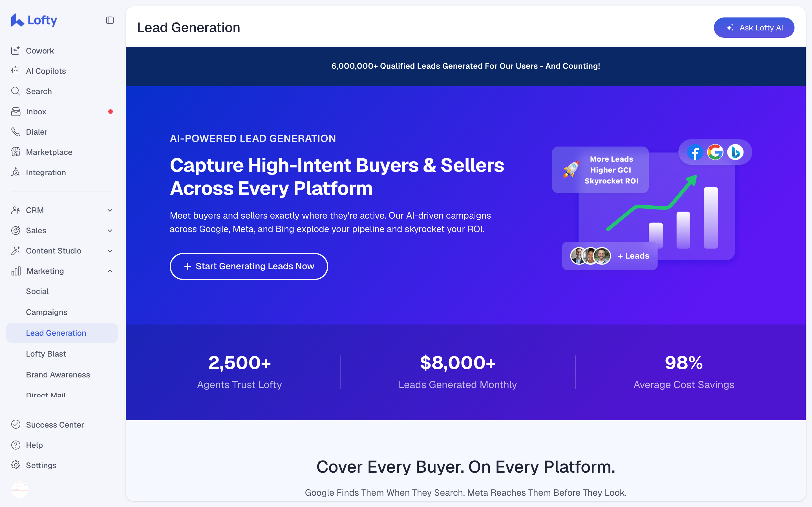Expand the Sales section chevron
Viewport: 812px width, 507px height.
[110, 230]
